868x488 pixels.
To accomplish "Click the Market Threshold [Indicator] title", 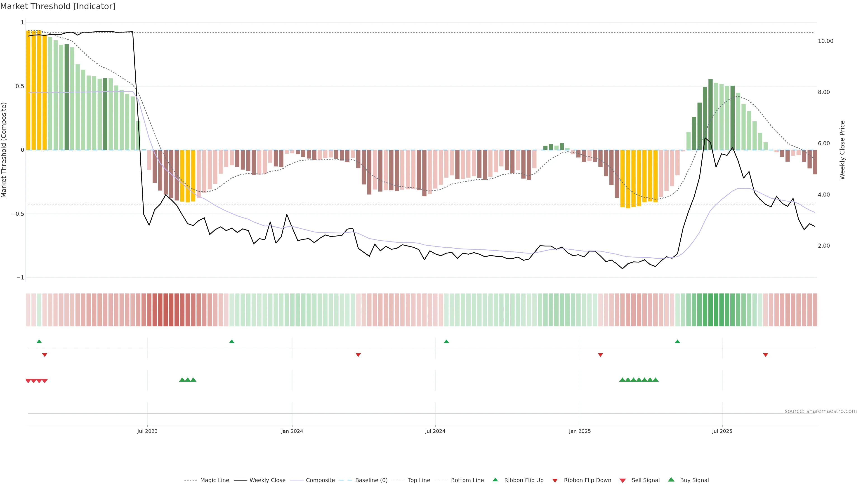I will coord(58,6).
